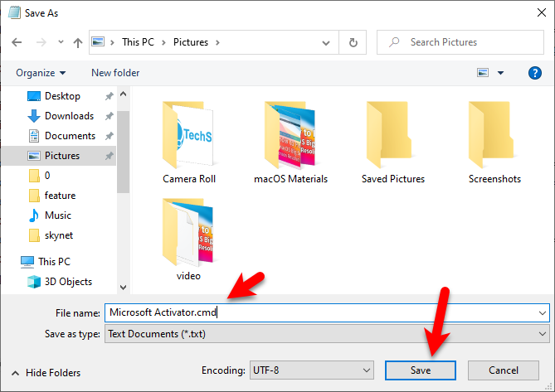555x392 pixels.
Task: Click the Back navigation arrow
Action: click(17, 42)
